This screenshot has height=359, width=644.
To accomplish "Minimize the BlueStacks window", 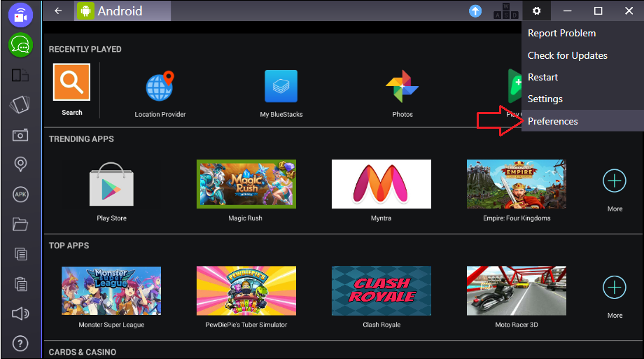I will pos(568,11).
